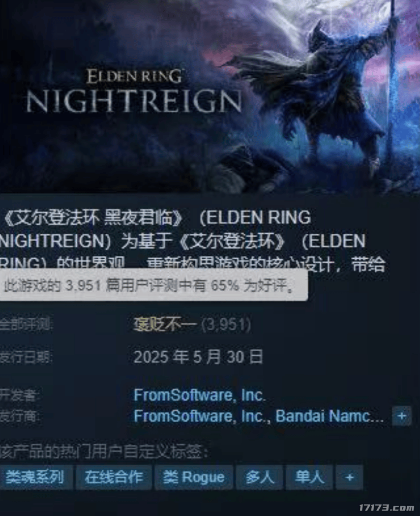
Task: Open more user tags via plus button
Action: point(349,477)
